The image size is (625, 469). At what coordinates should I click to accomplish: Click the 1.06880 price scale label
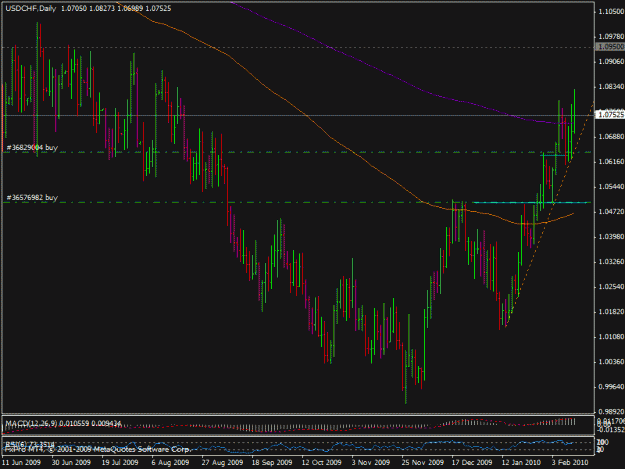(x=611, y=137)
